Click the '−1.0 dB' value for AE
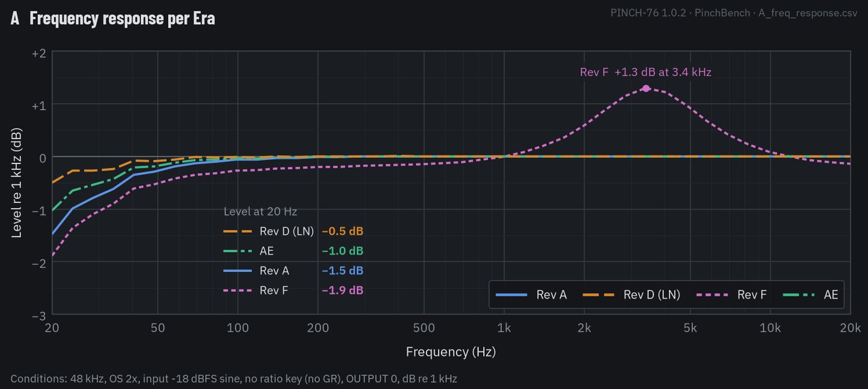This screenshot has width=868, height=389. 342,251
